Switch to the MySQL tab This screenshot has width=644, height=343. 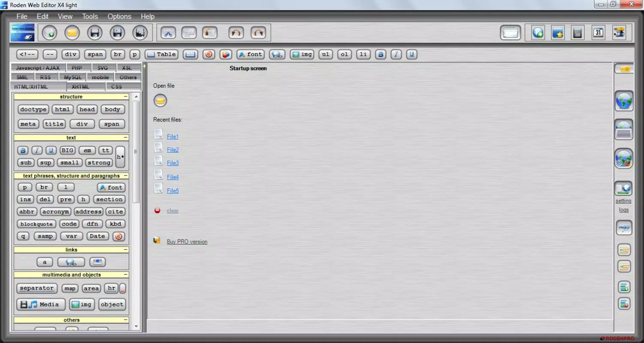click(73, 77)
